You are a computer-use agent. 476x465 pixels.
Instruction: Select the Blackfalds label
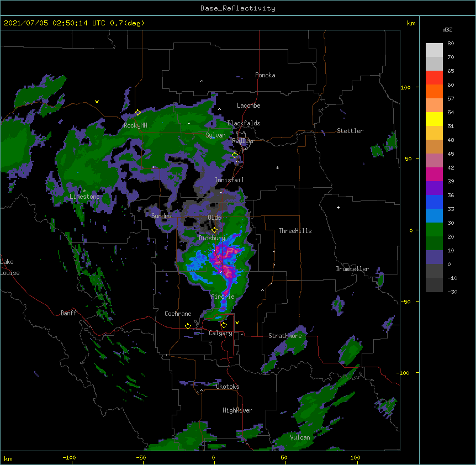[x=244, y=123]
